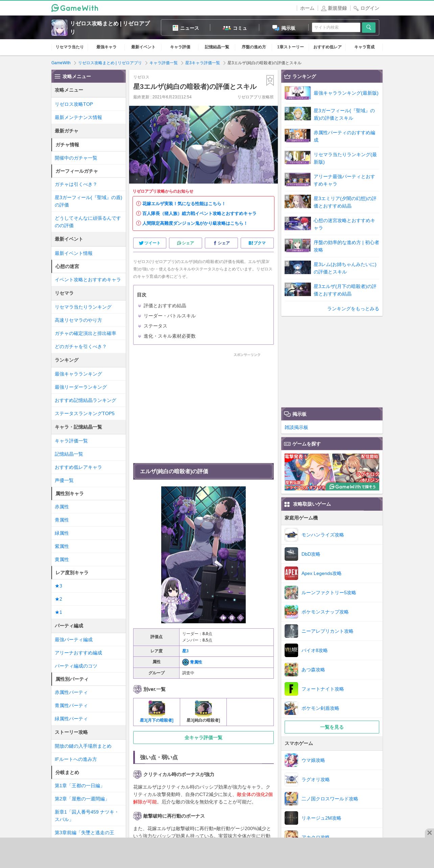Click the リネージュ2M攻略 game icon

click(291, 818)
